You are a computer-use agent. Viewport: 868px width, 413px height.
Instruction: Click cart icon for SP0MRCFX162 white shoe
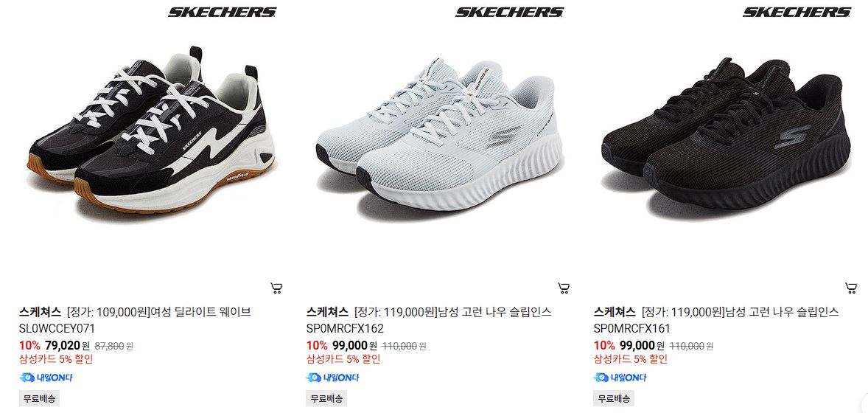(564, 288)
